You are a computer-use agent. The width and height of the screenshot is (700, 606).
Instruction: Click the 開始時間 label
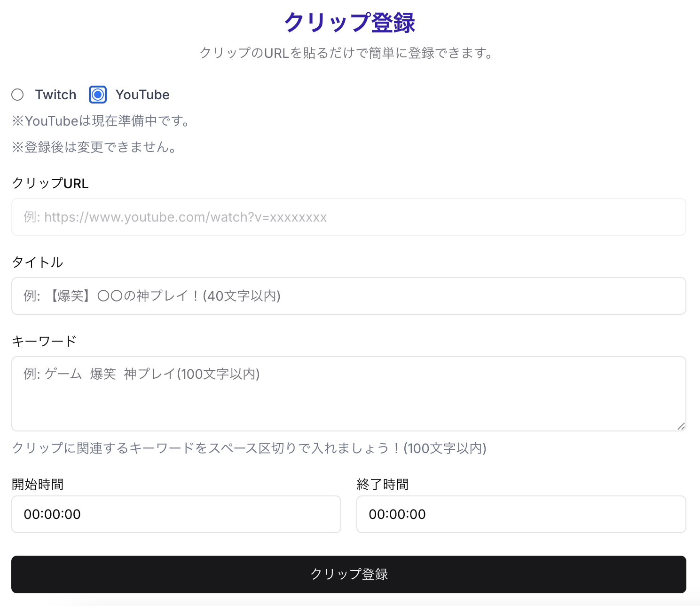tap(38, 484)
